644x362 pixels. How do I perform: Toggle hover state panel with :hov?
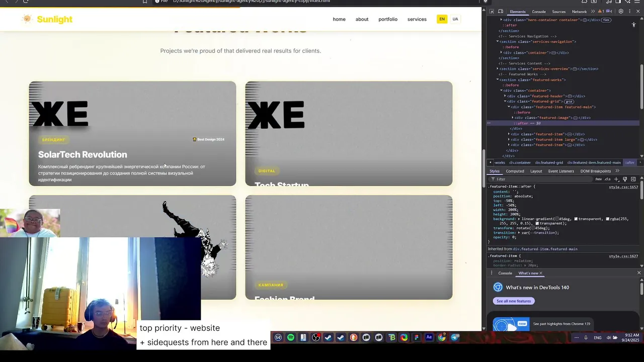pos(598,179)
